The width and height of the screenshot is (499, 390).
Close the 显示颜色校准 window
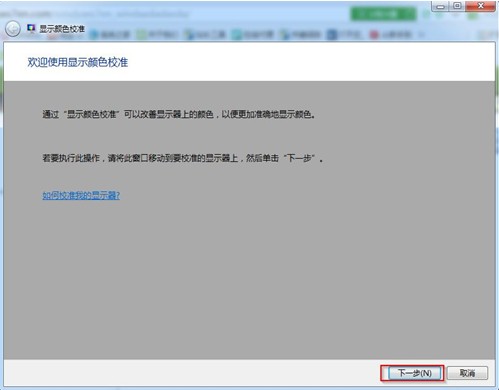click(480, 6)
